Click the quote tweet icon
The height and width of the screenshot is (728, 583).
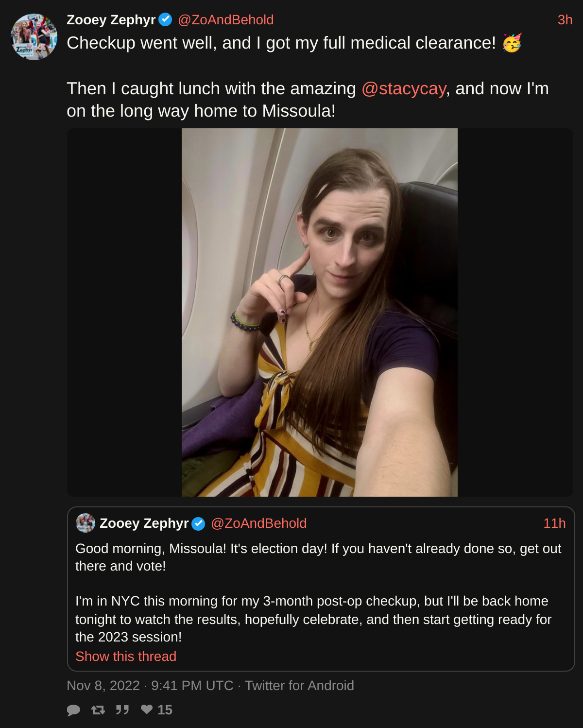pos(122,710)
